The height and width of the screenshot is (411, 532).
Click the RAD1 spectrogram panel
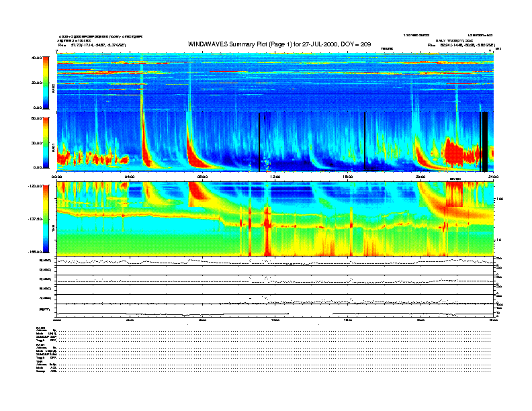coord(275,142)
